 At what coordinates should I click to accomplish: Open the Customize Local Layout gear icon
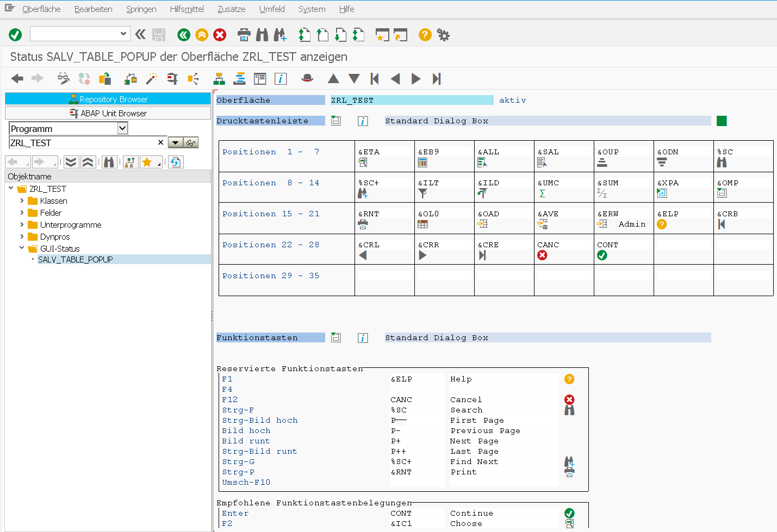[x=444, y=35]
